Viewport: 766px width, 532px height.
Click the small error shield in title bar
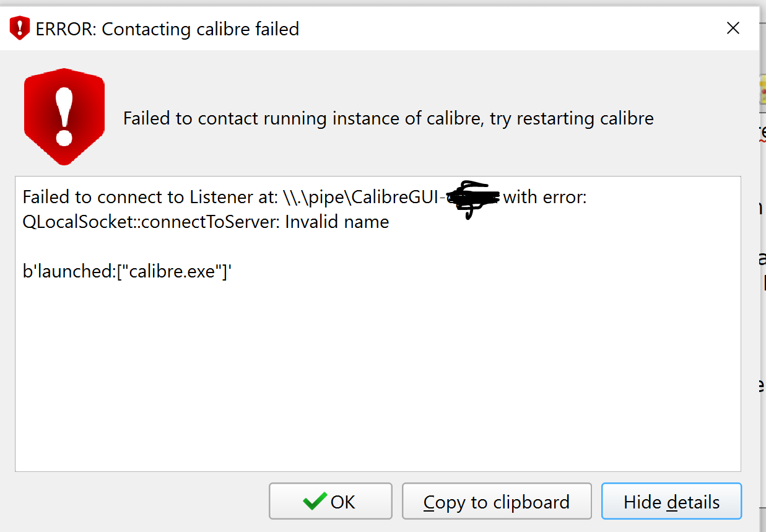coord(20,28)
